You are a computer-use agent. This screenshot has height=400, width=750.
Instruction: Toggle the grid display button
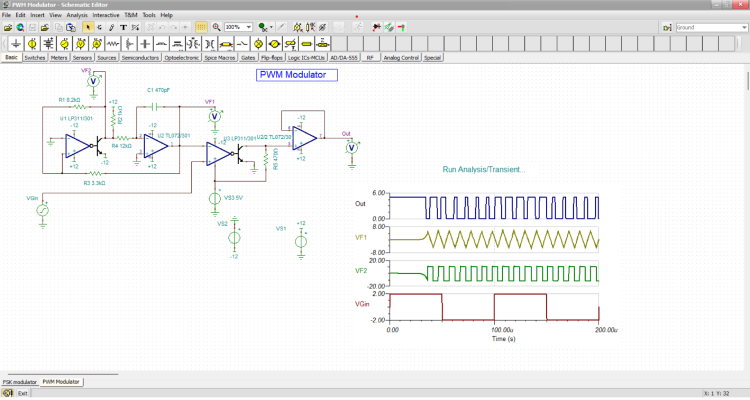[x=201, y=27]
